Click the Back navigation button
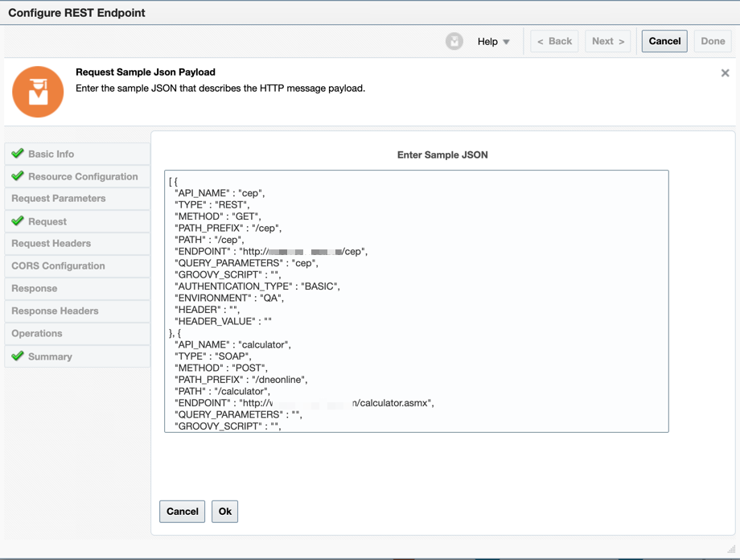The height and width of the screenshot is (560, 740). coord(553,41)
